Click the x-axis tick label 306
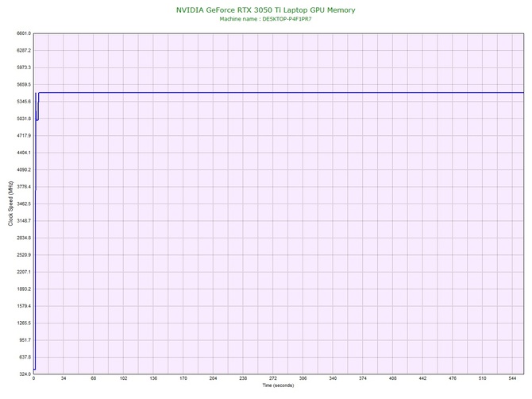 (x=303, y=378)
